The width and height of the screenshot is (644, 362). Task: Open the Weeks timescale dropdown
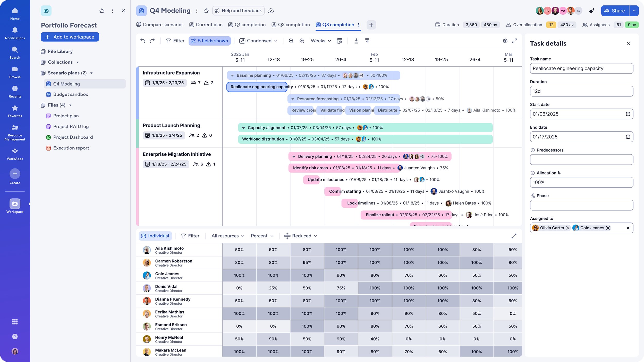pyautogui.click(x=321, y=41)
